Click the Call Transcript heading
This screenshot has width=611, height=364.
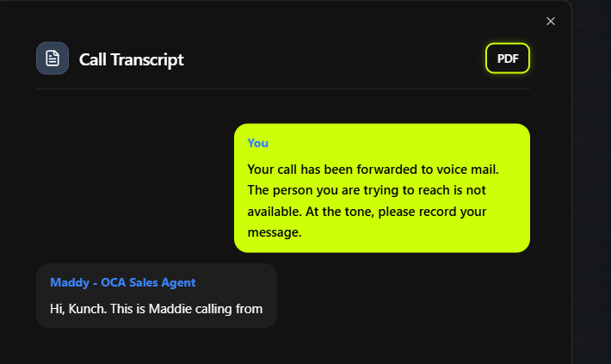pos(131,59)
